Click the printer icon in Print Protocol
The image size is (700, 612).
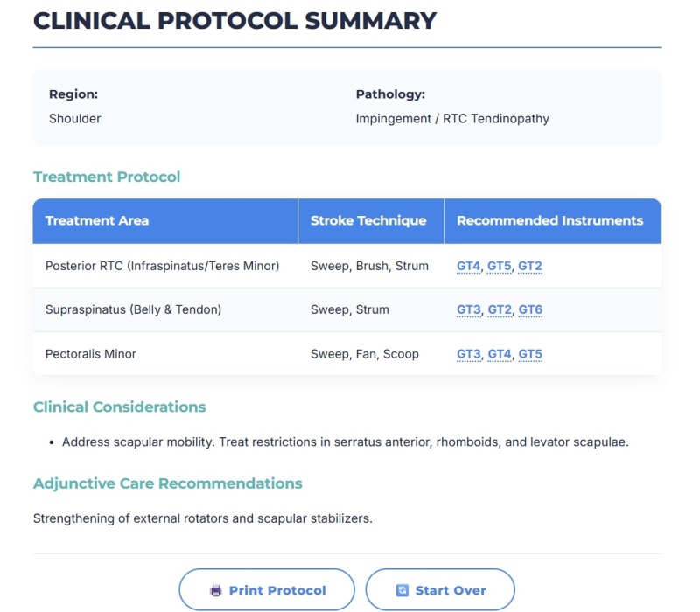tap(215, 590)
